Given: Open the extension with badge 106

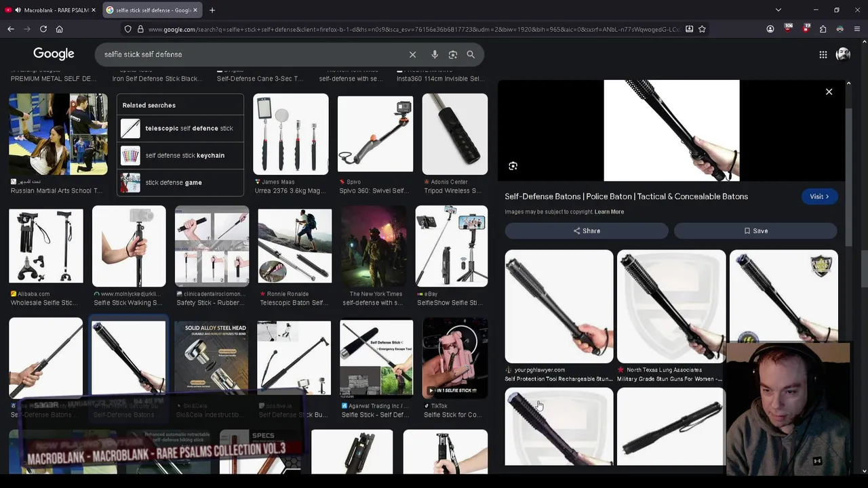Looking at the screenshot, I should pyautogui.click(x=788, y=28).
